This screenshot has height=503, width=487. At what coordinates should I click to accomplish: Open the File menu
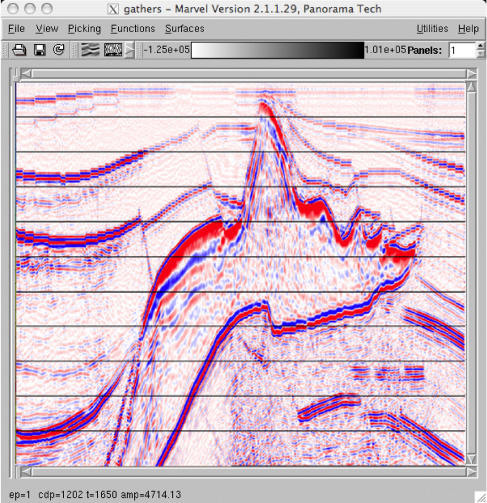click(16, 29)
